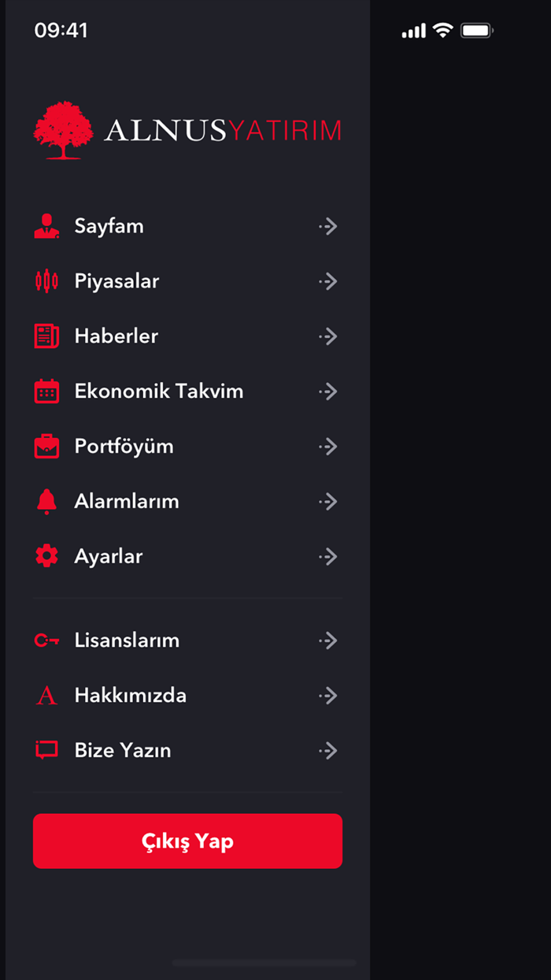
Task: Select the Ayarlar gear icon
Action: click(47, 557)
